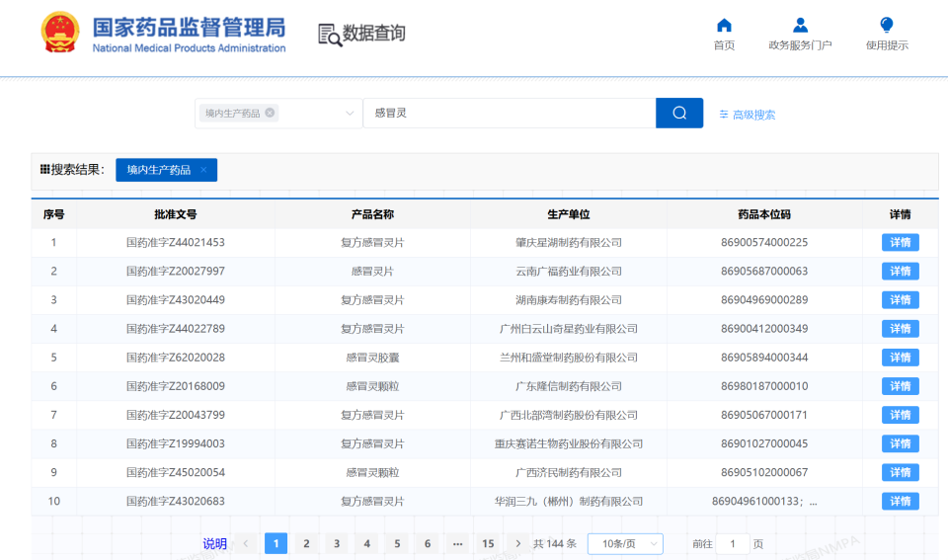Image resolution: width=948 pixels, height=560 pixels.
Task: View 详情 for 云南广福药业有限公司 row
Action: 901,272
